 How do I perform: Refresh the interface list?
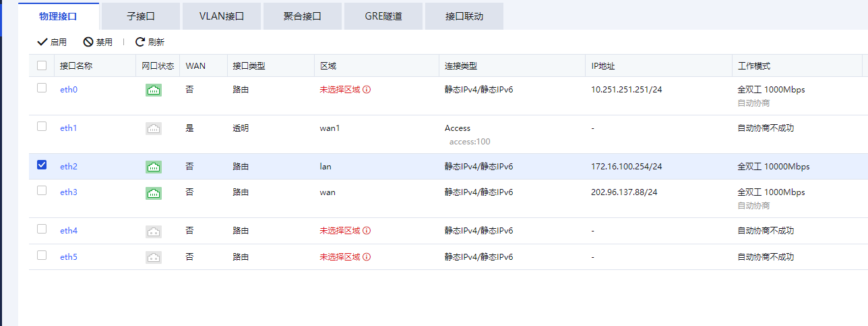(150, 42)
